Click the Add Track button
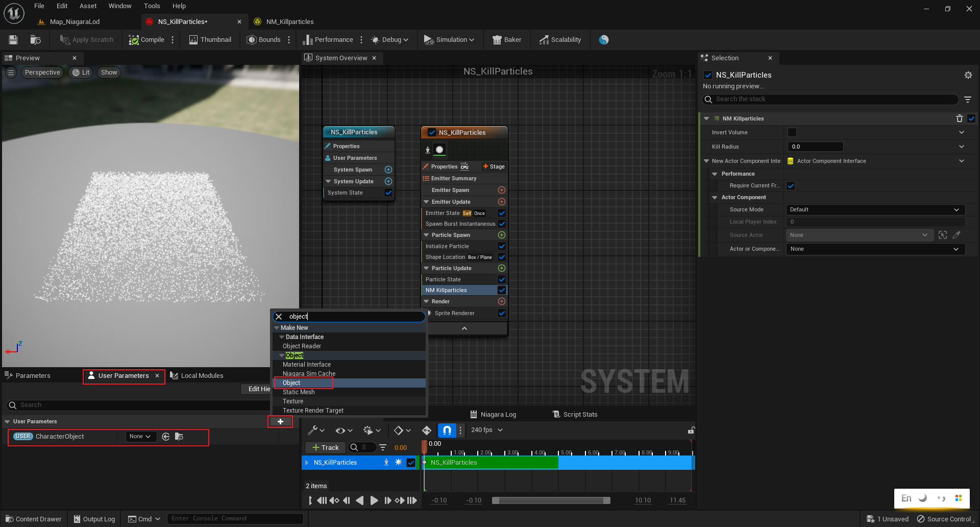 click(325, 448)
